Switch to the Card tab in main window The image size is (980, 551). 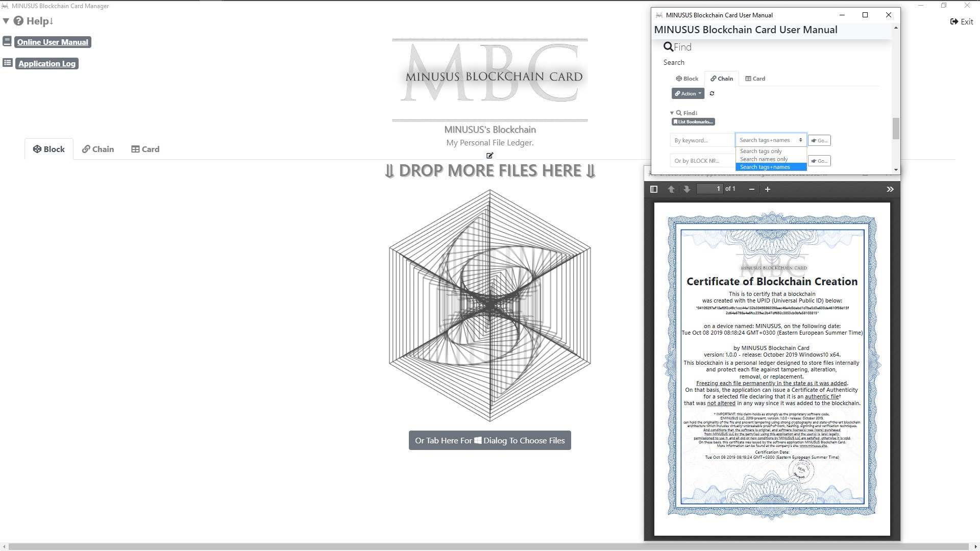pos(145,149)
